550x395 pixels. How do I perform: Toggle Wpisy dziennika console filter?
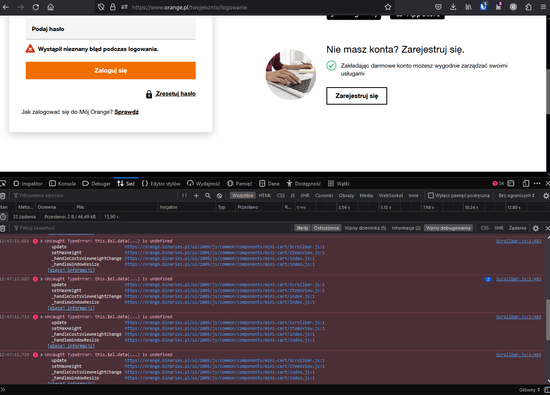[x=365, y=228]
